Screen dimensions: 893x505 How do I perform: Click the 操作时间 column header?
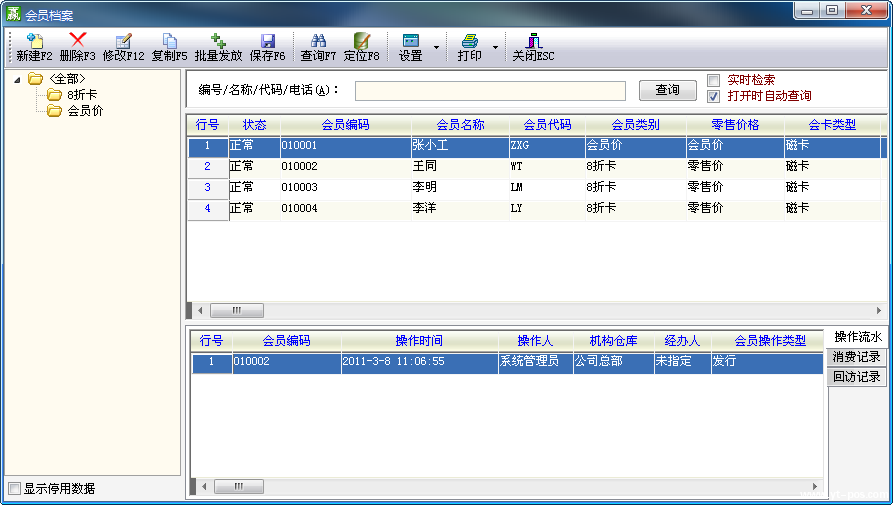pyautogui.click(x=419, y=340)
